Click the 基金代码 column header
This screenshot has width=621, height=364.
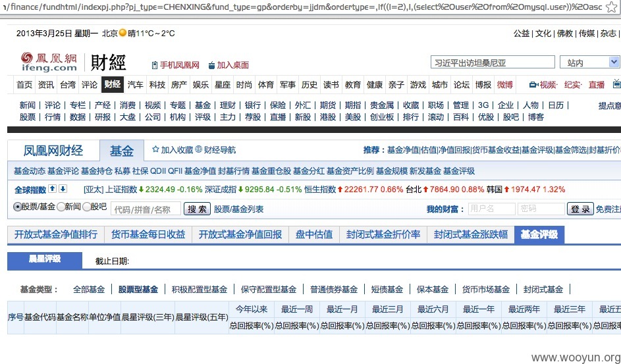coord(40,317)
